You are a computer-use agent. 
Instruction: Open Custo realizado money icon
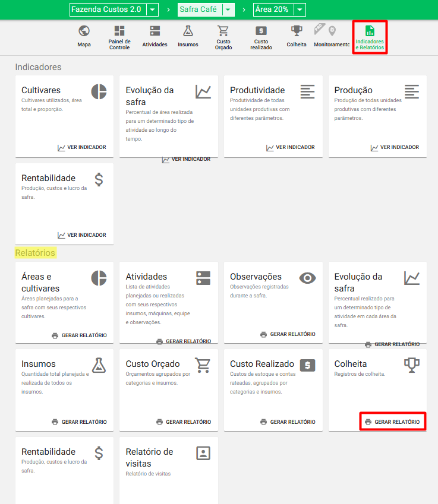(x=261, y=31)
